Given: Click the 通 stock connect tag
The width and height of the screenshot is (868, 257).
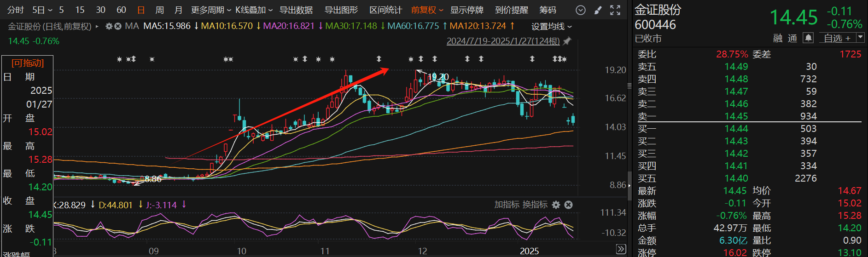Looking at the screenshot, I should (x=792, y=38).
